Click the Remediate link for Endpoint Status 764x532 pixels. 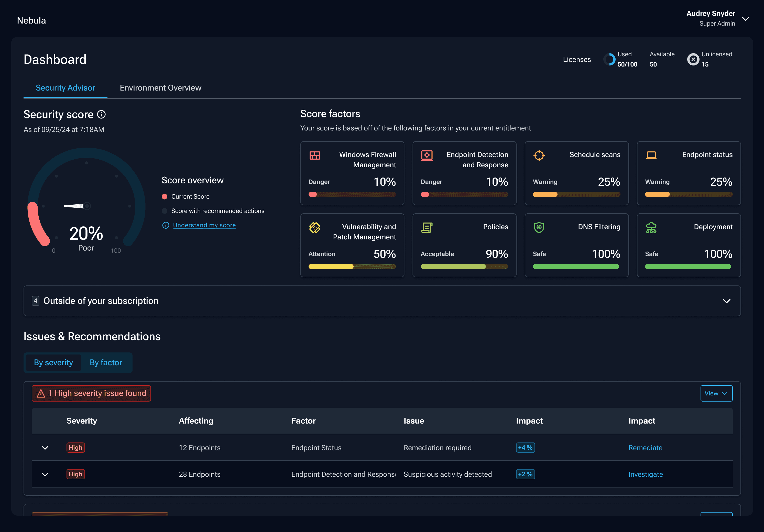[645, 448]
